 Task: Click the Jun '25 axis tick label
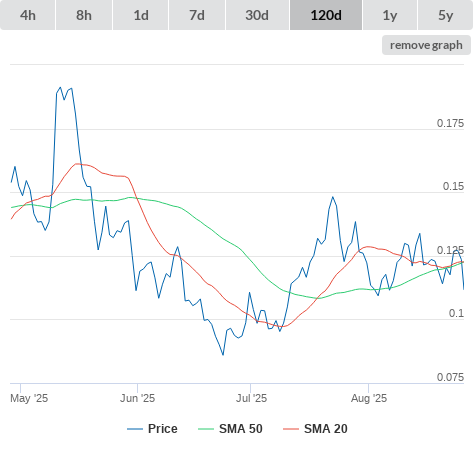137,398
